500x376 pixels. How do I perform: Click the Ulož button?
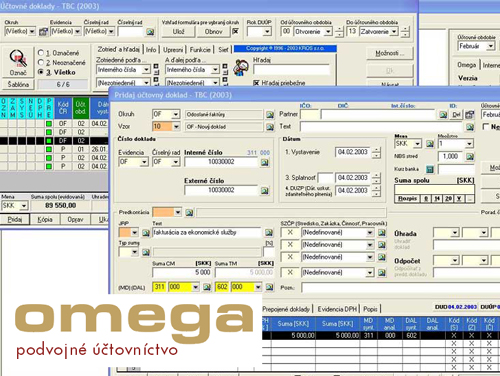pos(178,32)
